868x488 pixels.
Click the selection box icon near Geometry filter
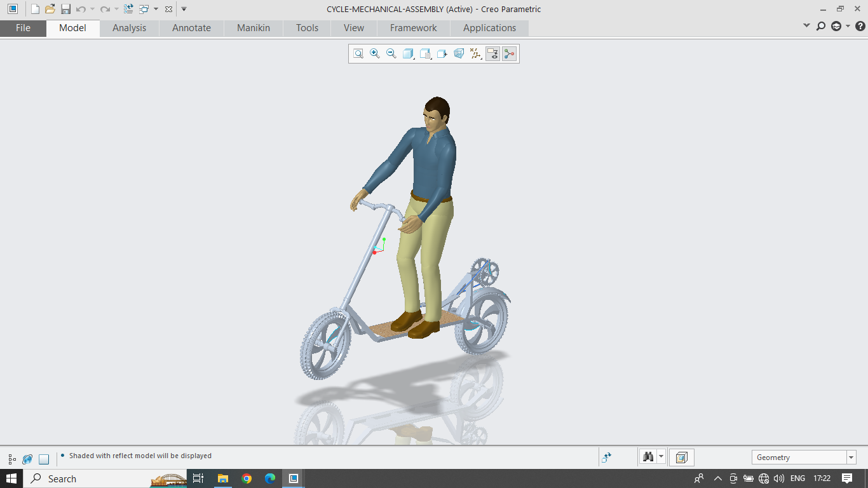click(x=681, y=457)
